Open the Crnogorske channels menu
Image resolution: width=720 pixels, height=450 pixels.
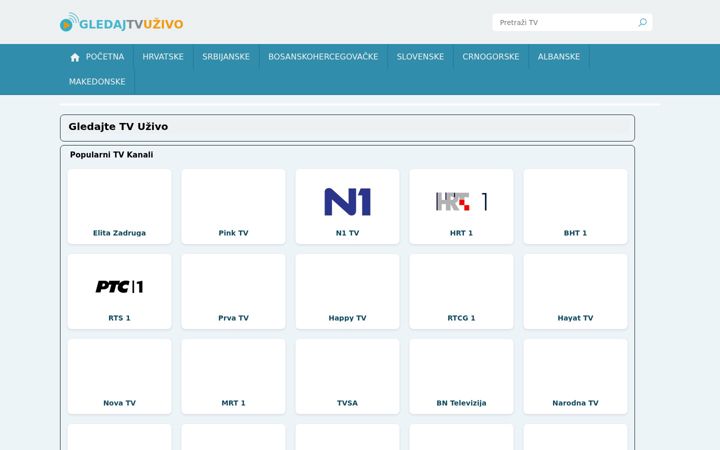tap(491, 56)
